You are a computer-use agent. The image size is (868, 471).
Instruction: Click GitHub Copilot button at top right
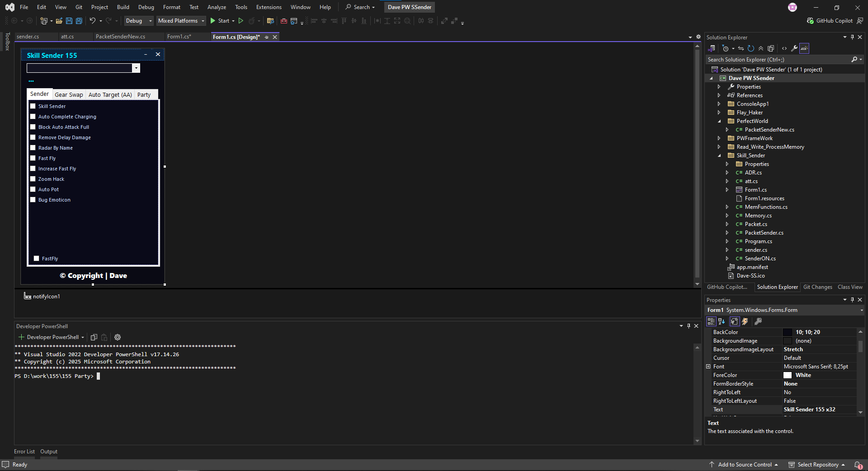click(x=830, y=21)
